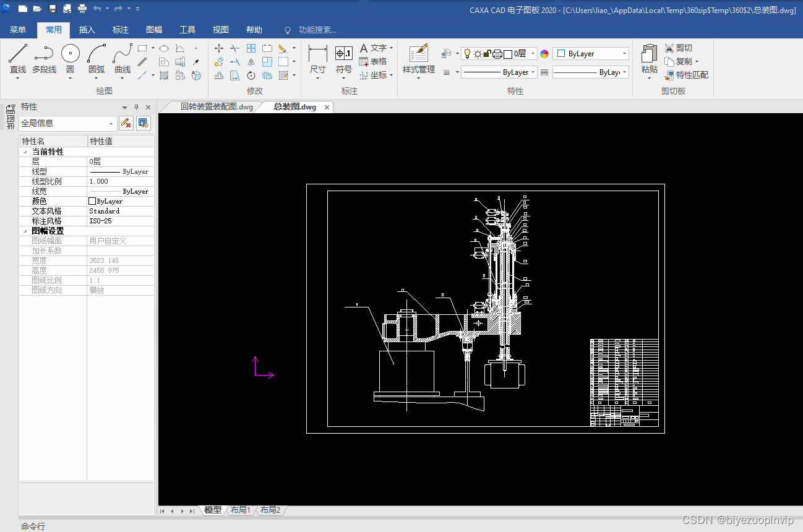The height and width of the screenshot is (532, 803).
Task: Expand the 全局信息 combo box
Action: 68,123
